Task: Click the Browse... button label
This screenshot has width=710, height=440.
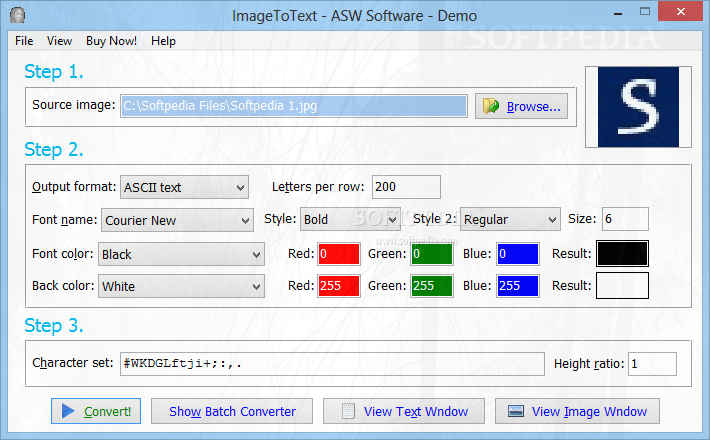Action: click(x=533, y=107)
